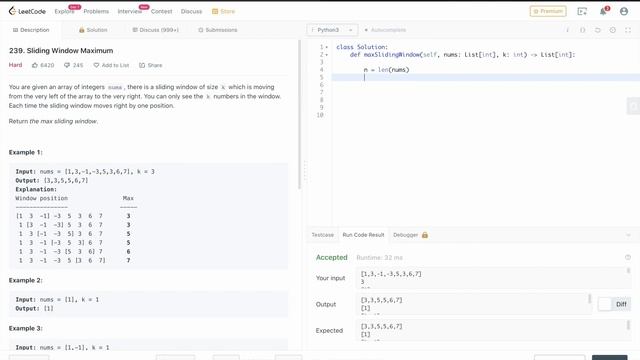Click the '239. Sliding Window Maximum' title
Image resolution: width=640 pixels, height=360 pixels.
coord(61,51)
